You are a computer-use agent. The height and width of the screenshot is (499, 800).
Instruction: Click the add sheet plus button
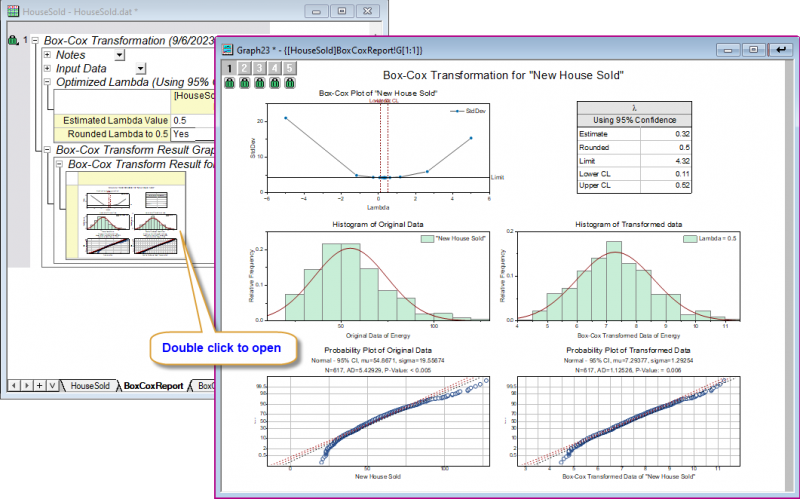tap(39, 386)
